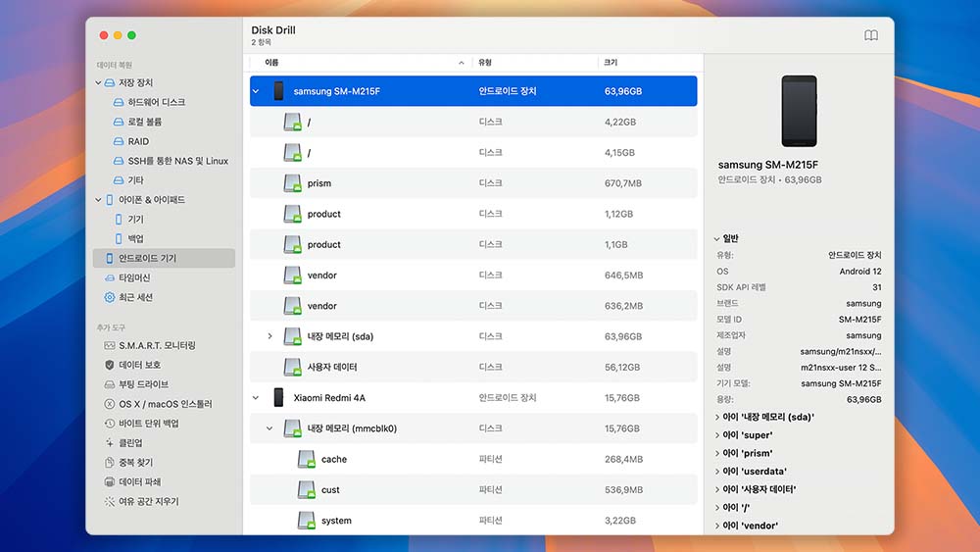Expand 아이 'super' section
The image size is (980, 552).
pyautogui.click(x=717, y=435)
